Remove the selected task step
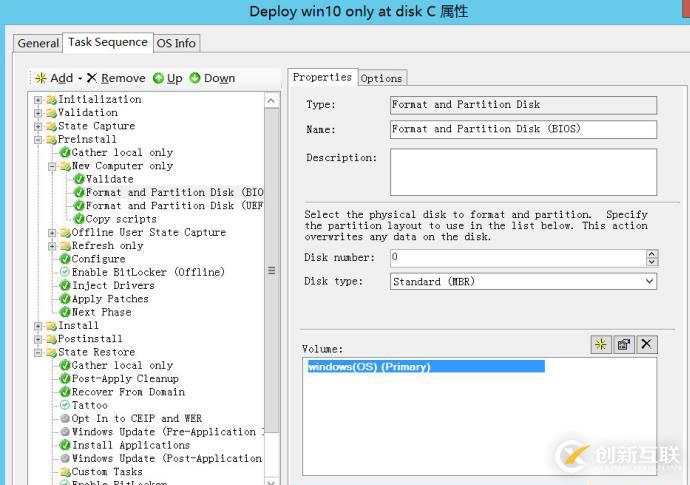690x485 pixels. [x=116, y=78]
